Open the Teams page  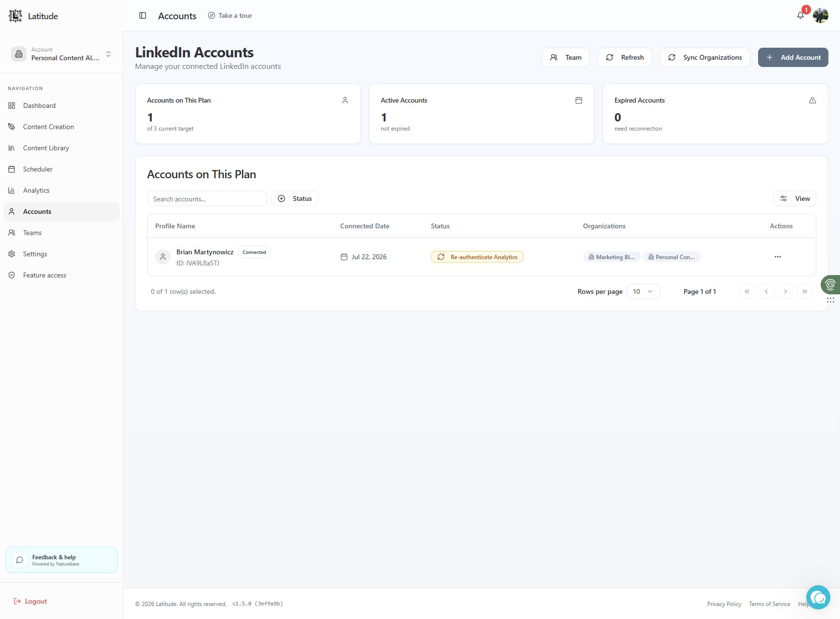tap(62, 233)
